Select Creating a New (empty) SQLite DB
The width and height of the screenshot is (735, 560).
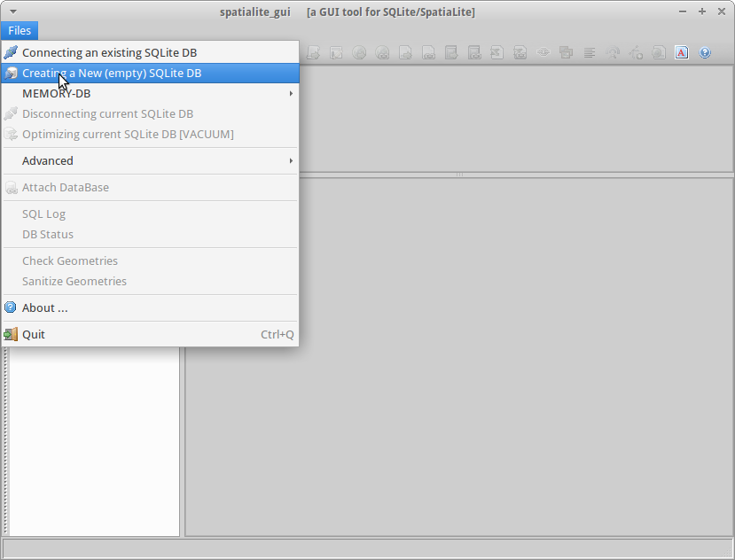(x=150, y=74)
